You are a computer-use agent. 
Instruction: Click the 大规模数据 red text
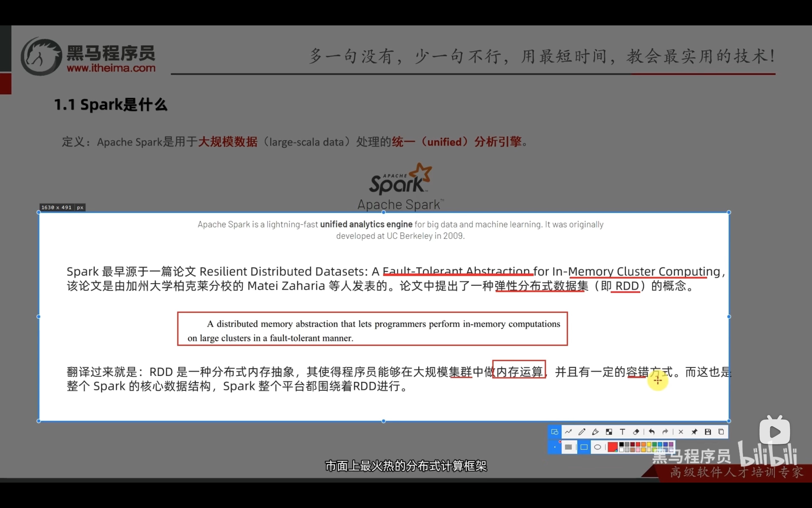(x=228, y=142)
